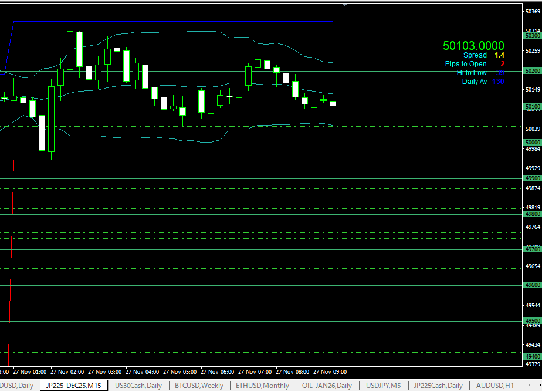Switch to the JP225-DEC25,M15 chart tab
Image resolution: width=542 pixels, height=392 pixels.
[x=74, y=386]
